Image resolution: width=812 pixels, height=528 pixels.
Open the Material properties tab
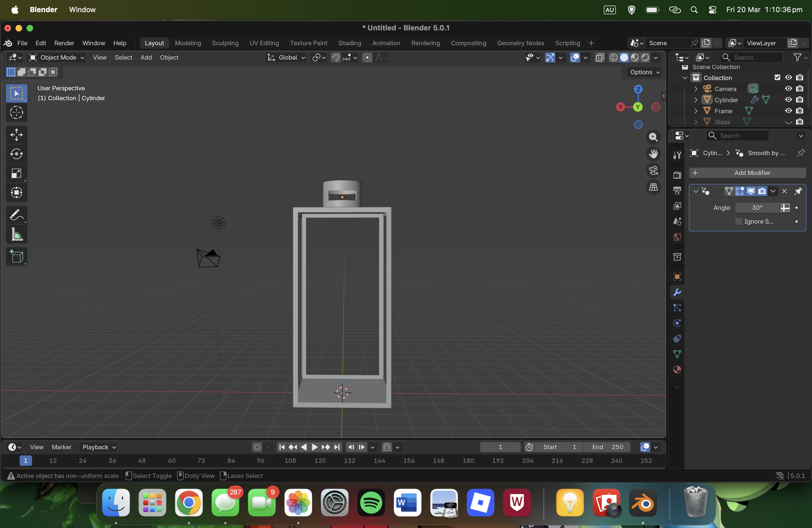click(677, 370)
